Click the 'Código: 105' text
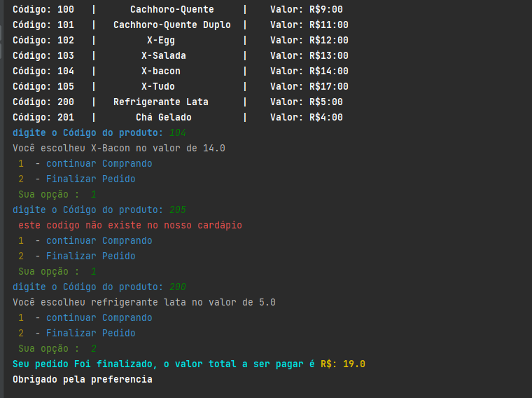 click(43, 87)
